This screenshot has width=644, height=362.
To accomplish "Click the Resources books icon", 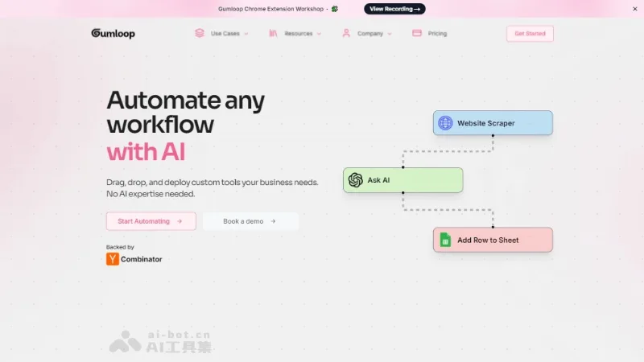I will 273,33.
